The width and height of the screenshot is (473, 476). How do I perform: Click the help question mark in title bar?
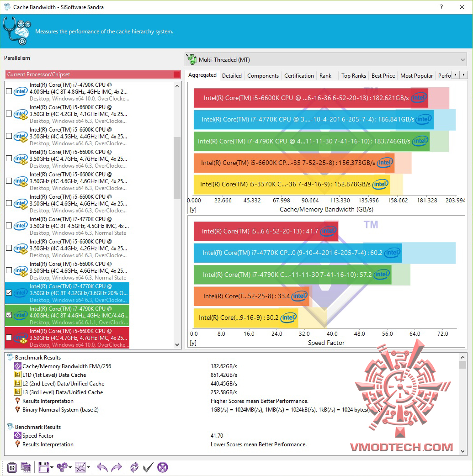441,7
